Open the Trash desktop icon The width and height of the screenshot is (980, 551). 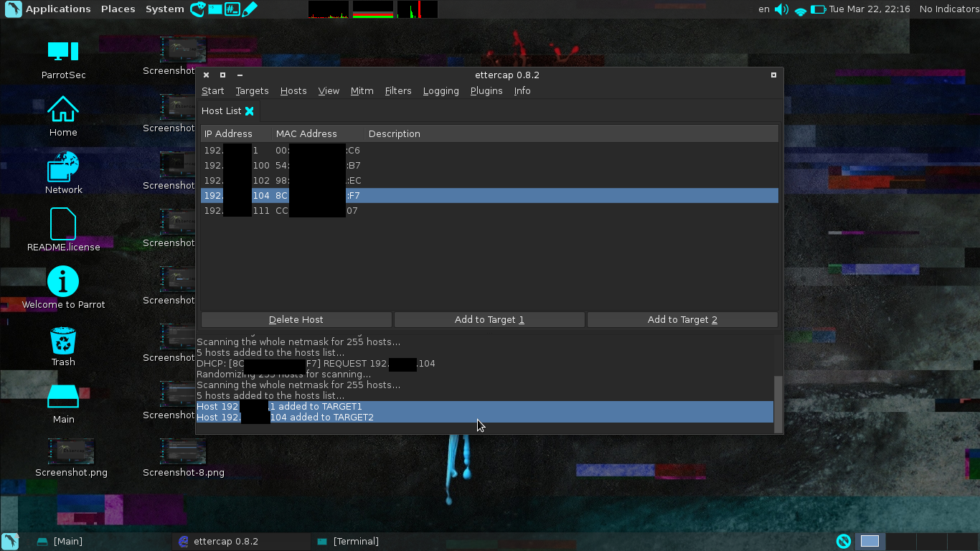pyautogui.click(x=63, y=347)
